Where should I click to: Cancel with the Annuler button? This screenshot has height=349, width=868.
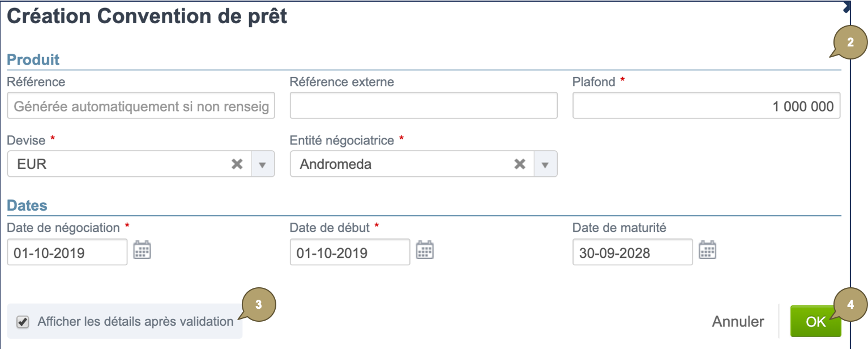point(737,320)
